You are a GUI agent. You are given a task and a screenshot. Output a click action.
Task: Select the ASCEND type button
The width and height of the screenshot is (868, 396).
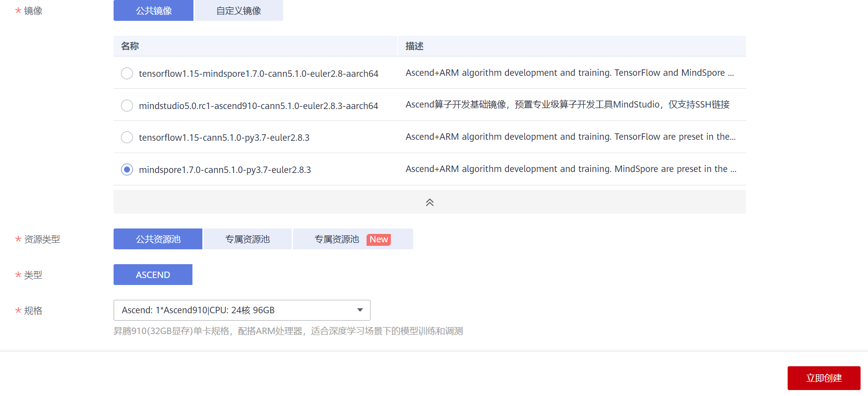click(153, 275)
